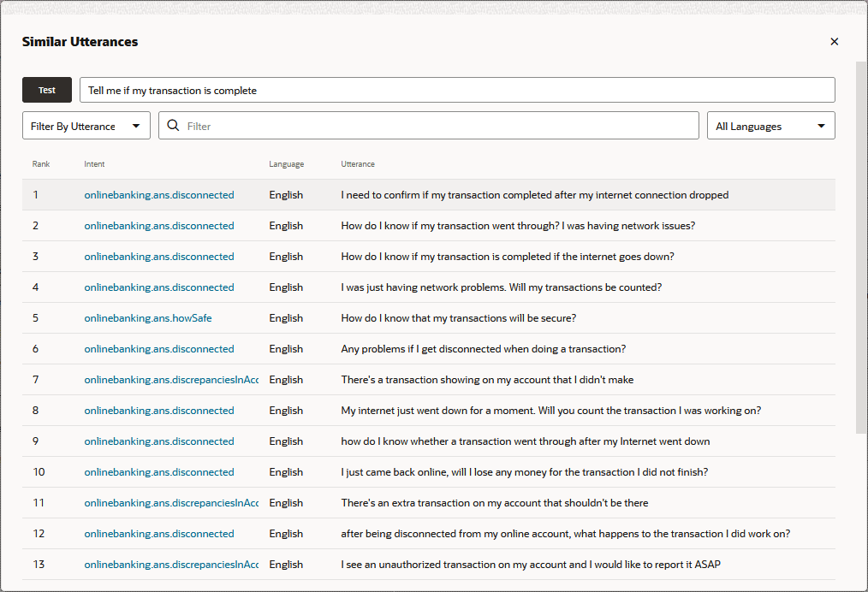Image resolution: width=868 pixels, height=592 pixels.
Task: Close the Similar Utterances dialog
Action: coord(834,42)
